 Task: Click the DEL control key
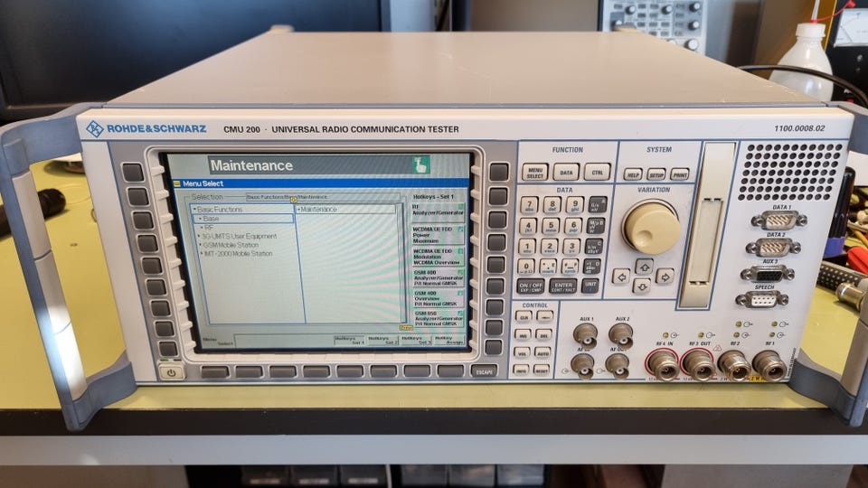tap(543, 334)
